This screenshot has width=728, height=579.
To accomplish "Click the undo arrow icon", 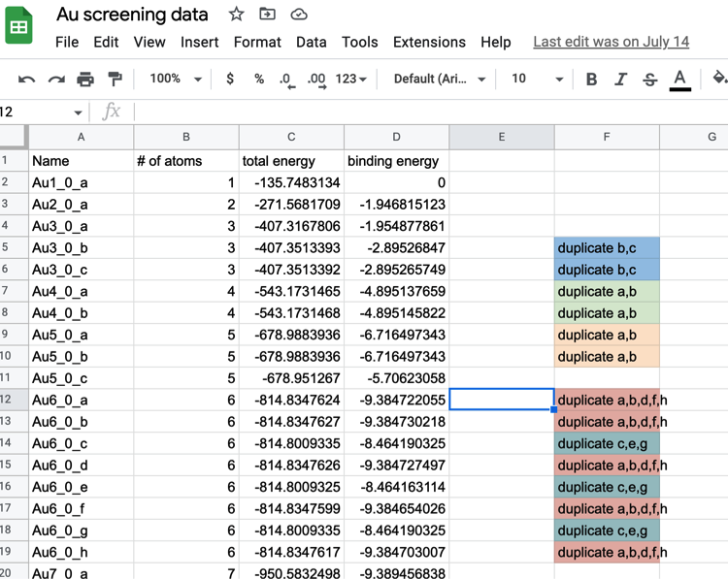I will pos(26,79).
